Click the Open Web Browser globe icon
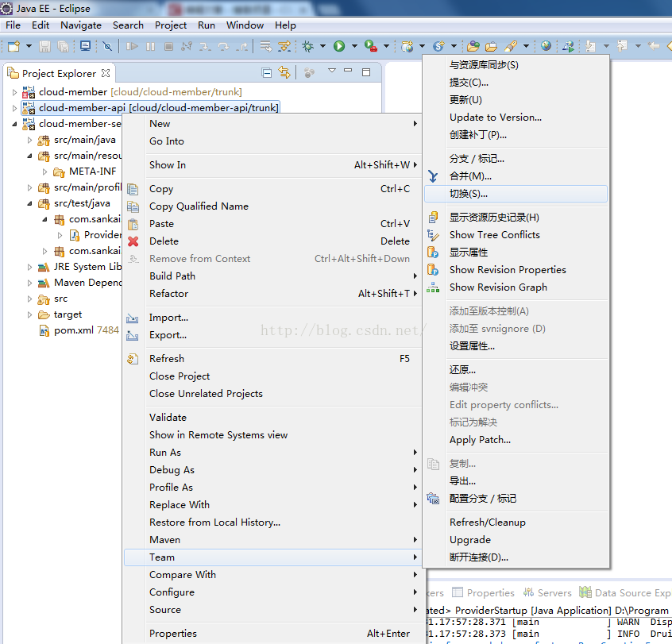Screen dimensions: 672x644 tap(546, 46)
